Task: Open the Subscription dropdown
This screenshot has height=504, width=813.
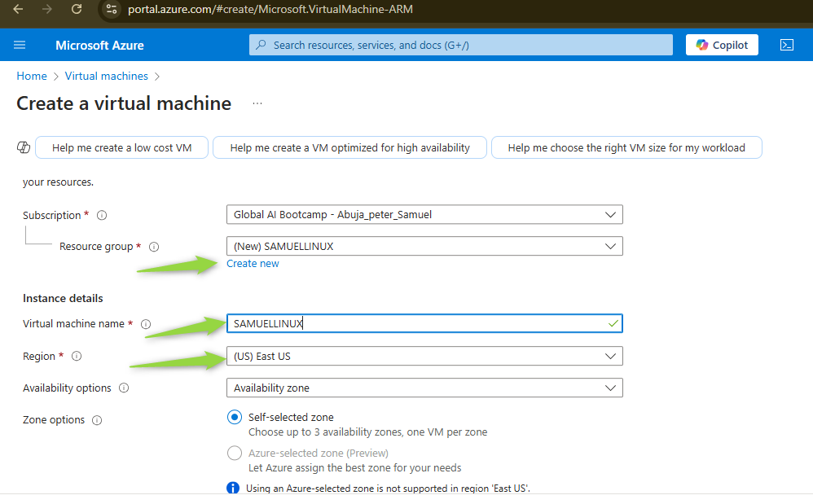Action: [424, 214]
